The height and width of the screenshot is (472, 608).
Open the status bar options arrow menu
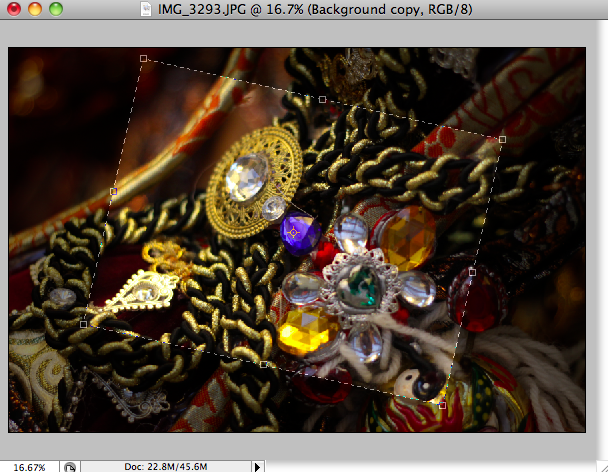(258, 466)
